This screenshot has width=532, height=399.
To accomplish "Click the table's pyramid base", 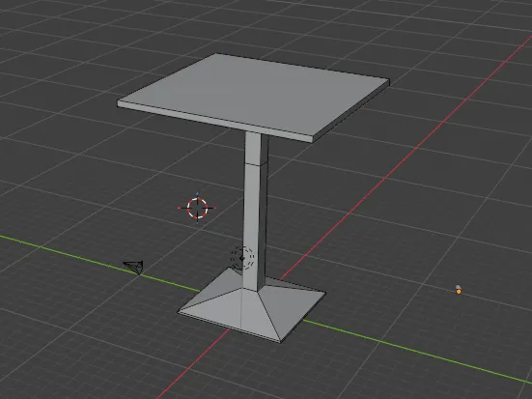I will pyautogui.click(x=252, y=304).
